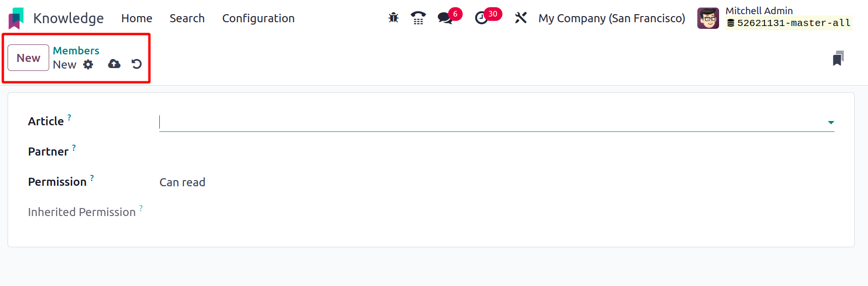This screenshot has height=286, width=868.
Task: Open the Configuration menu
Action: pyautogui.click(x=258, y=18)
